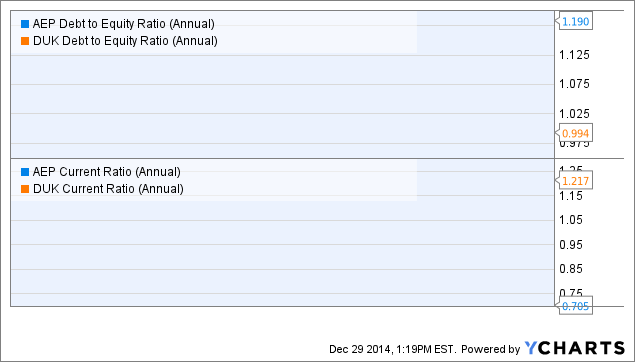Click the 0.85 axis label in lower chart
This screenshot has height=362, width=635.
571,269
